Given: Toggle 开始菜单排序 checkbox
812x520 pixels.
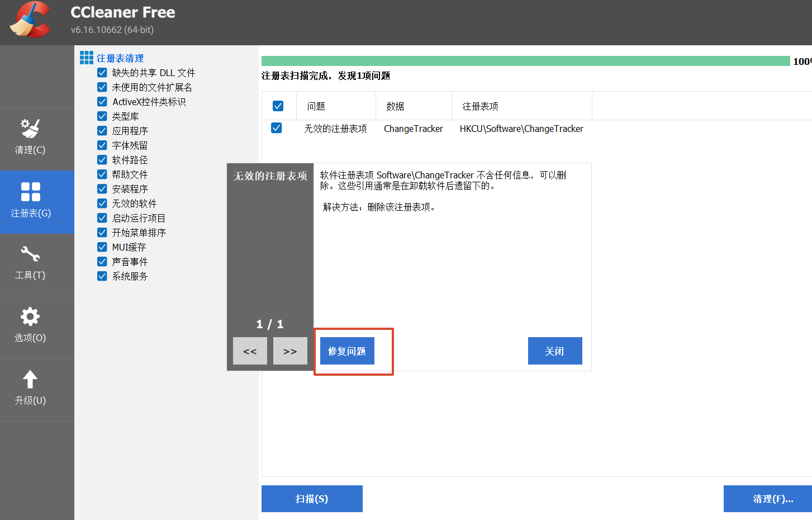Looking at the screenshot, I should pyautogui.click(x=102, y=233).
